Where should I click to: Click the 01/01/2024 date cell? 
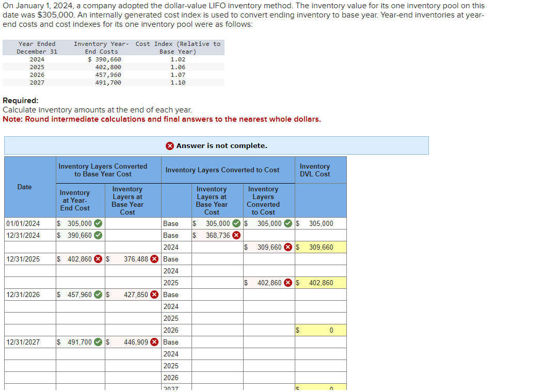pyautogui.click(x=30, y=223)
